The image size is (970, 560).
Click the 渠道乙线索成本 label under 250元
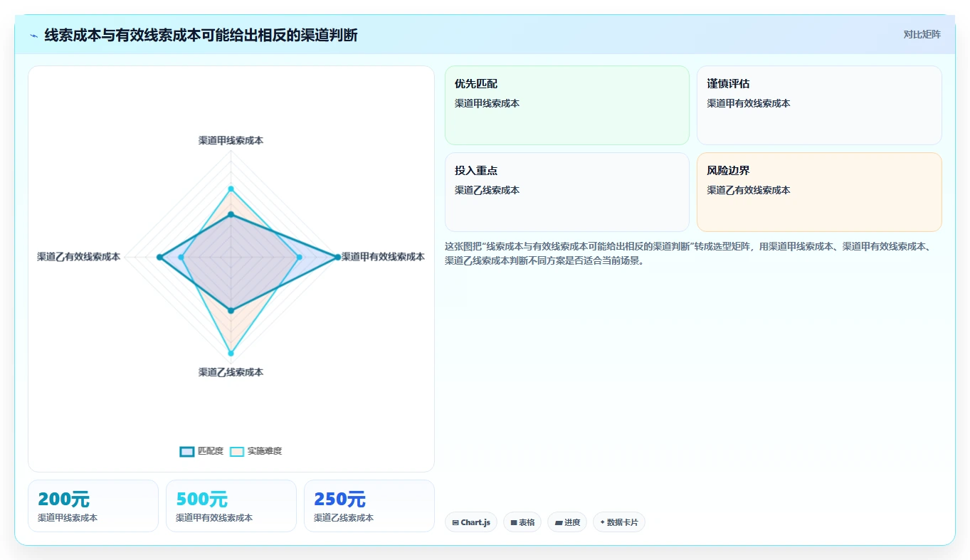[x=344, y=518]
